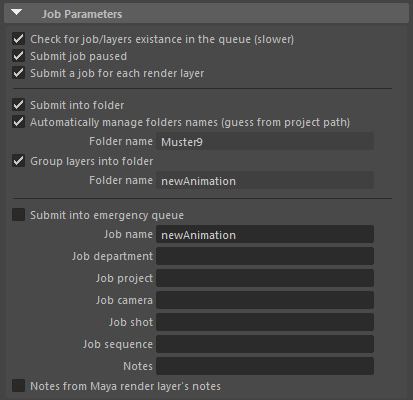
Task: Toggle Automatically manage folders names
Action: pyautogui.click(x=18, y=122)
